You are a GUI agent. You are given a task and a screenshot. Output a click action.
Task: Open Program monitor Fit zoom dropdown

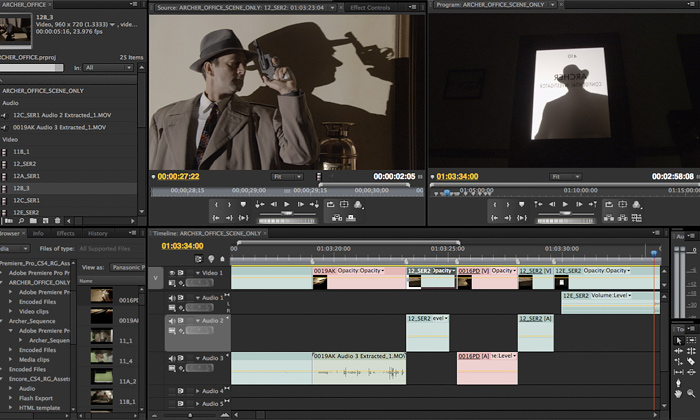pyautogui.click(x=565, y=177)
